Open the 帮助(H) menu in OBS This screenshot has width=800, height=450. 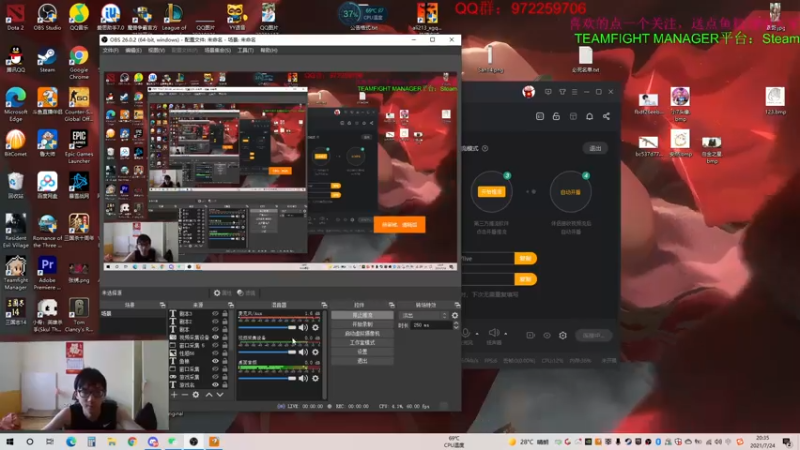point(269,51)
